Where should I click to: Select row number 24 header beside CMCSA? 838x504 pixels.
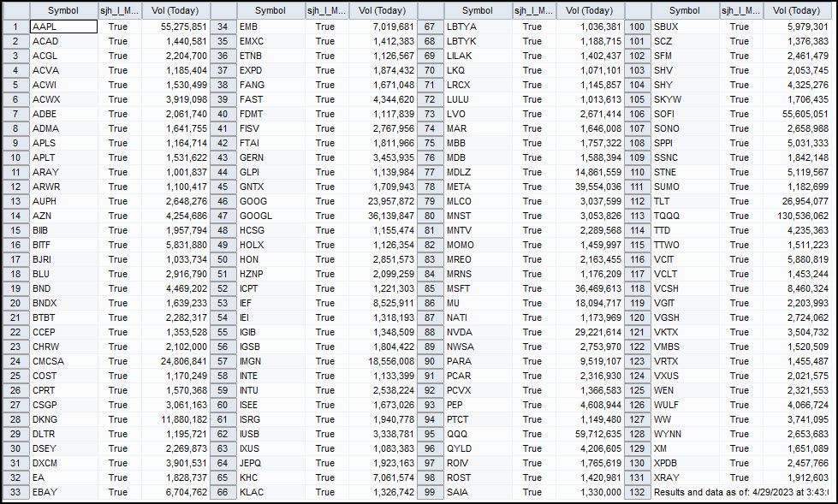(15, 361)
